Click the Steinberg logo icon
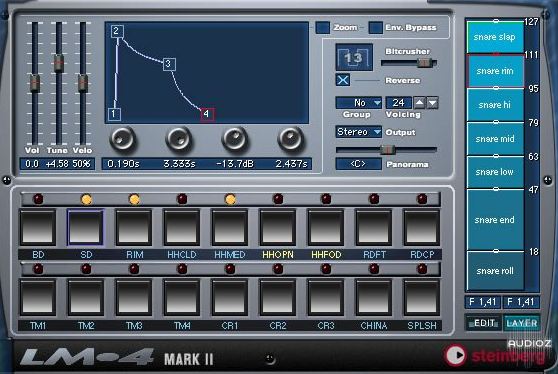 click(456, 355)
